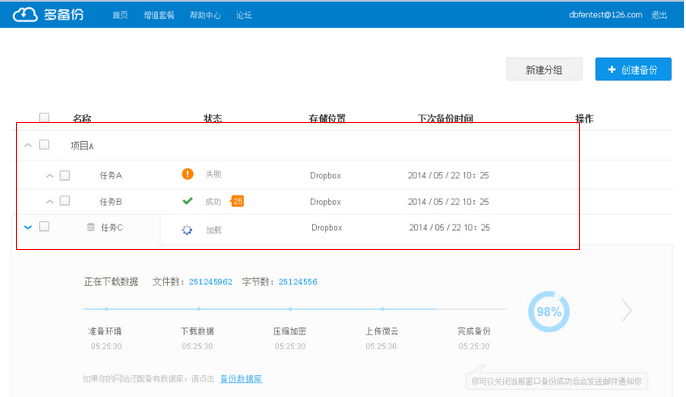
Task: Click next backup time of 任务A
Action: (x=448, y=176)
